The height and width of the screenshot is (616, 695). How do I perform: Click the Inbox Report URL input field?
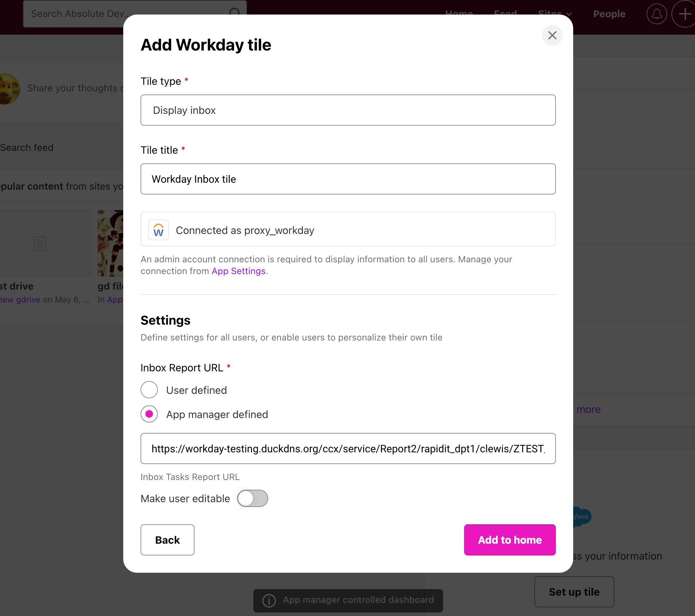[348, 448]
